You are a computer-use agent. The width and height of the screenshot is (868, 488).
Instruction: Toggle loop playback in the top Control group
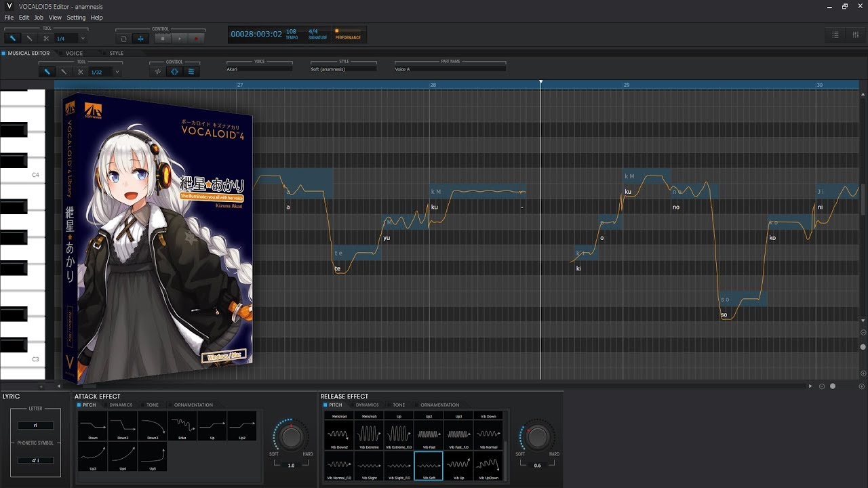[x=123, y=39]
